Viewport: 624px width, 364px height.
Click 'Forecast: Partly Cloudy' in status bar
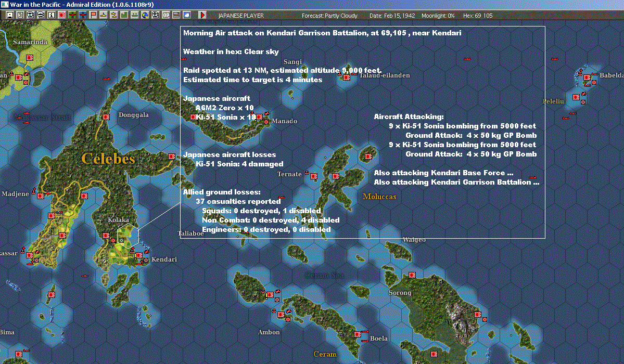(329, 16)
